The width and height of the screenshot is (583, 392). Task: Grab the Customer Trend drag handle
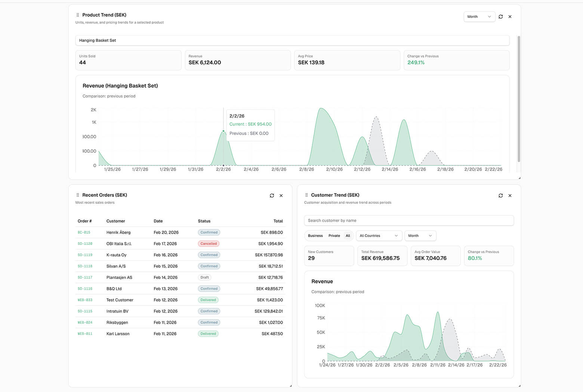pos(306,195)
